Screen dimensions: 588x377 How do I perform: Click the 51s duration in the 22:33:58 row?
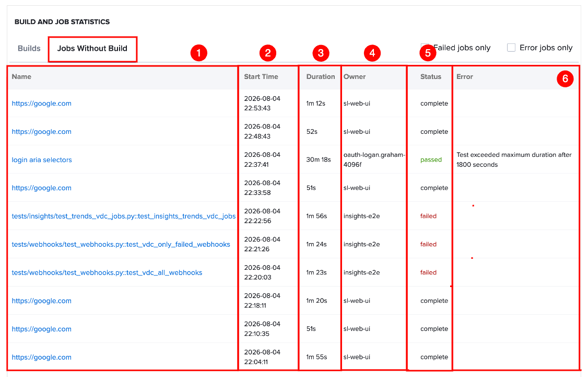(x=311, y=188)
